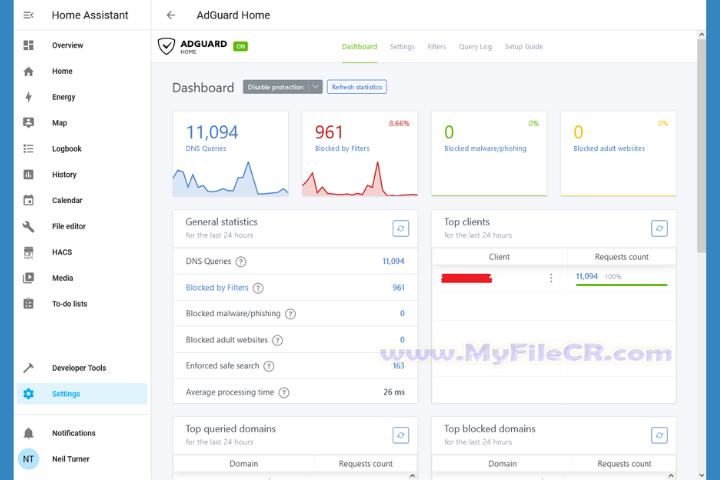Refresh the Top clients card
720x480 pixels.
pos(659,228)
